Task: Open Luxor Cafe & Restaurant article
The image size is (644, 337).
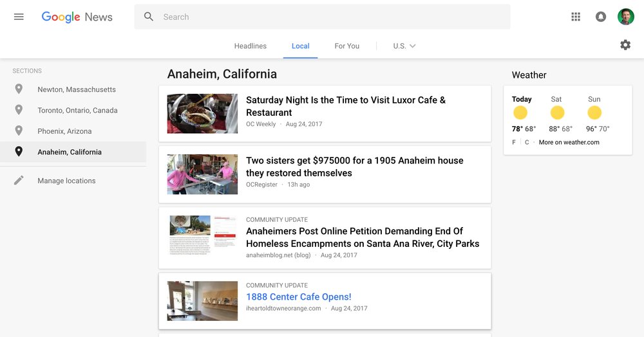Action: click(345, 106)
